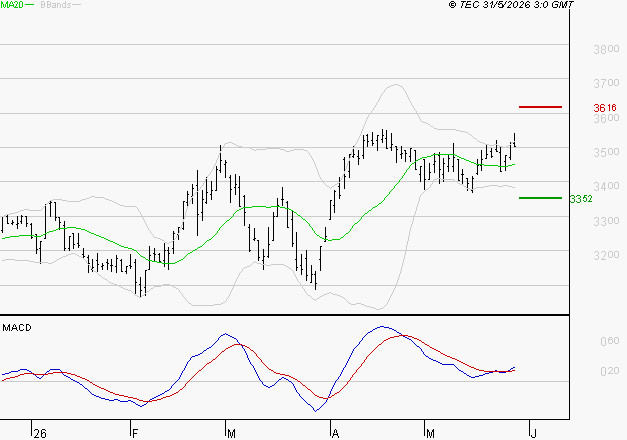Click the F month marker on time axis

(x=135, y=434)
